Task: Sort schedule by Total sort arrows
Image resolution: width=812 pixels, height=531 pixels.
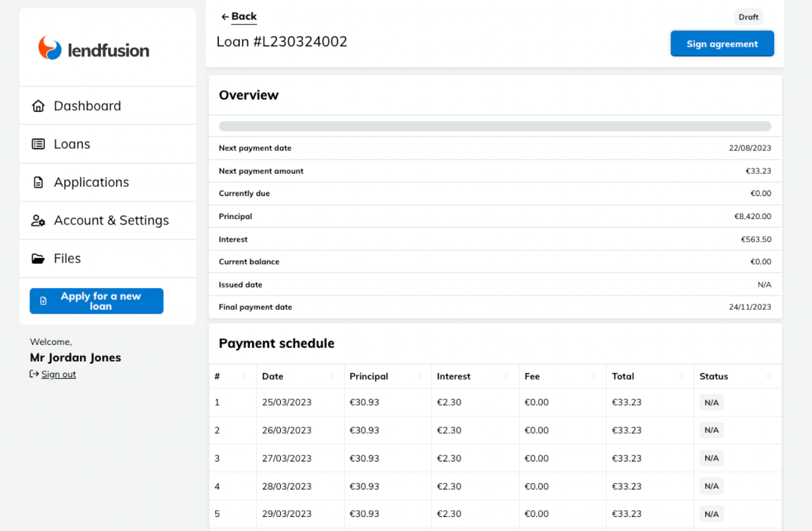Action: 682,376
